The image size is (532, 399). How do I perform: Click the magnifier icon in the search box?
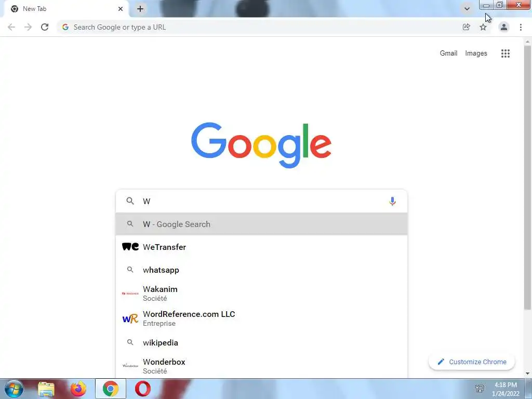tap(130, 201)
